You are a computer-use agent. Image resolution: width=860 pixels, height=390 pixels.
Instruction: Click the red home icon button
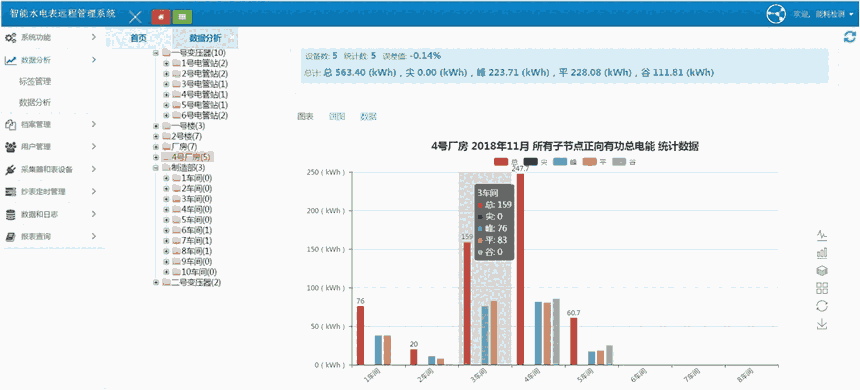point(161,17)
